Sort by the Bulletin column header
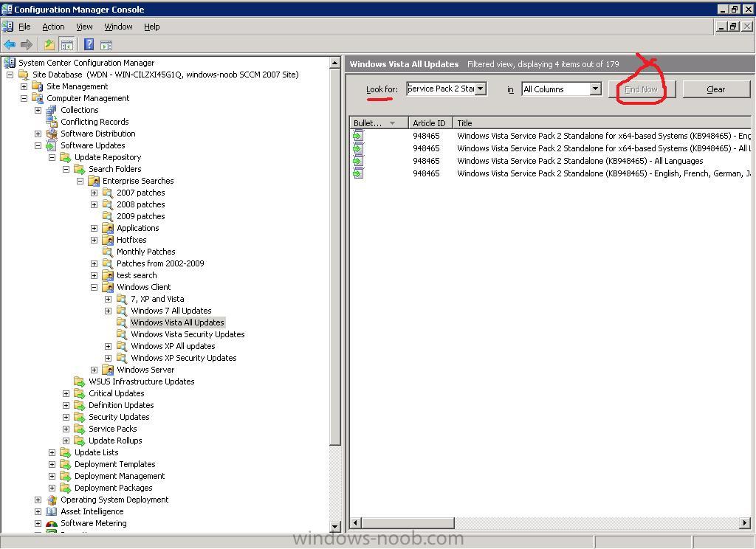Image resolution: width=756 pixels, height=549 pixels. 379,123
